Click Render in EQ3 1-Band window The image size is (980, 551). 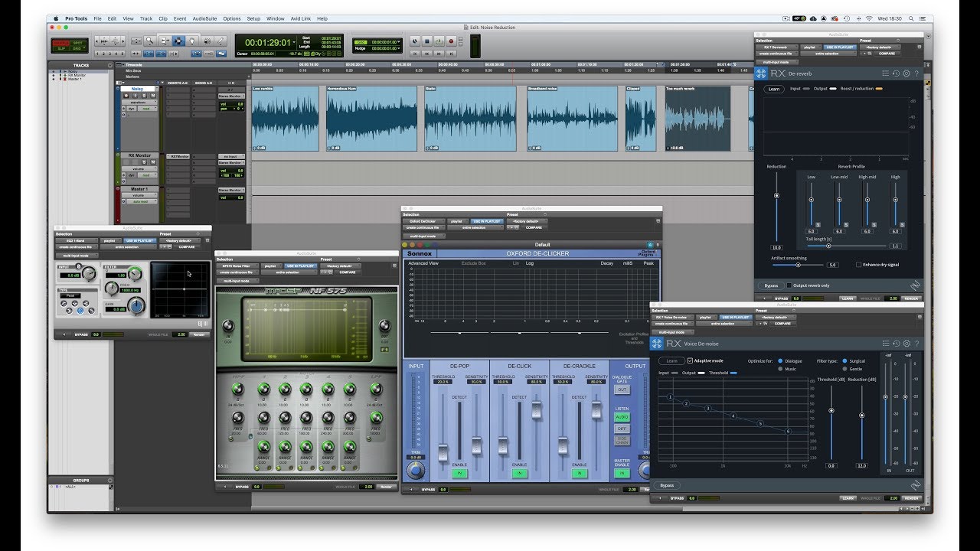[x=199, y=334]
